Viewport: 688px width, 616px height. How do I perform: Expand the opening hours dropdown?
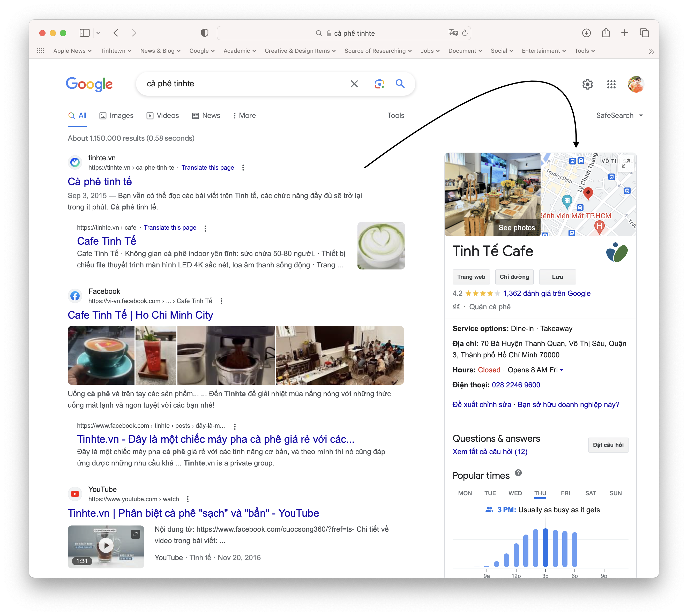[x=562, y=370]
